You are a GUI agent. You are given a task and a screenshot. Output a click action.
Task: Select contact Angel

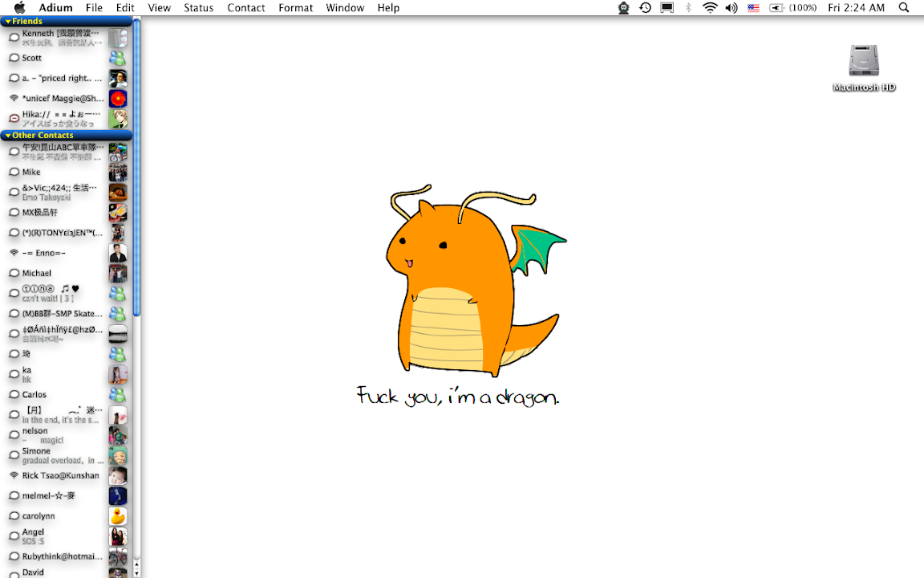pos(66,536)
